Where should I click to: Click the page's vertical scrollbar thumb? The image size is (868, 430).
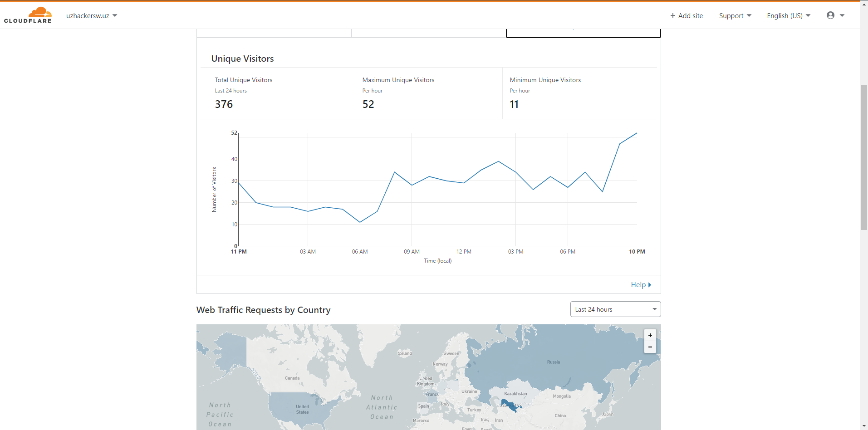864,157
